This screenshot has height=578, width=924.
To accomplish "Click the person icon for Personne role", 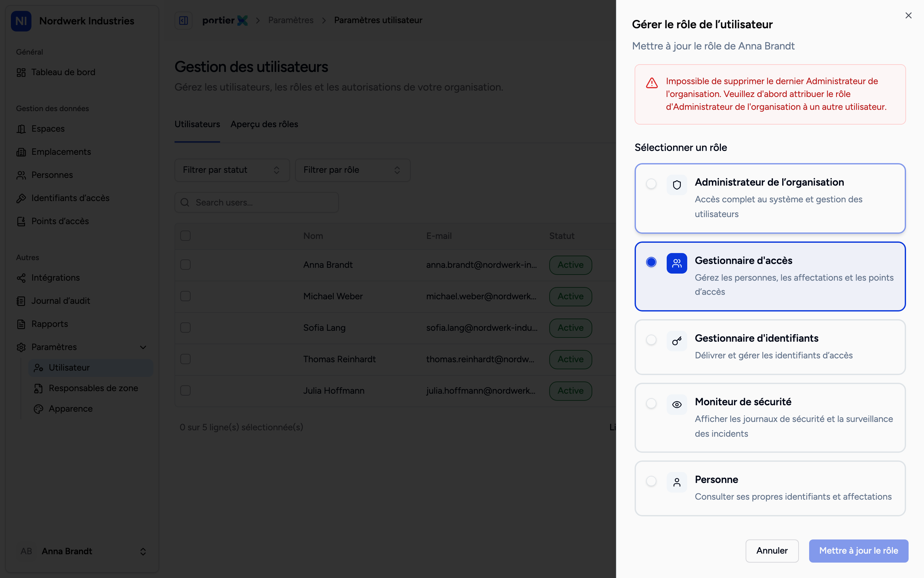I will pos(677,482).
